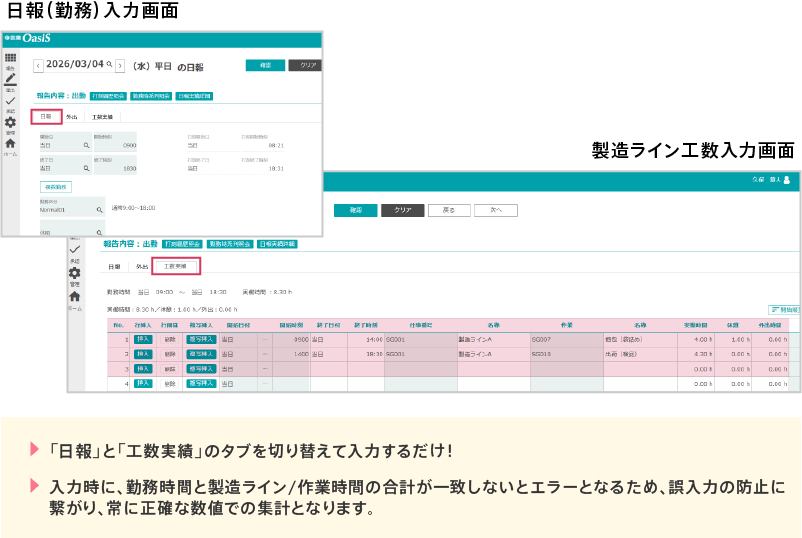Go to next date with right arrow
The width and height of the screenshot is (802, 538).
(120, 66)
